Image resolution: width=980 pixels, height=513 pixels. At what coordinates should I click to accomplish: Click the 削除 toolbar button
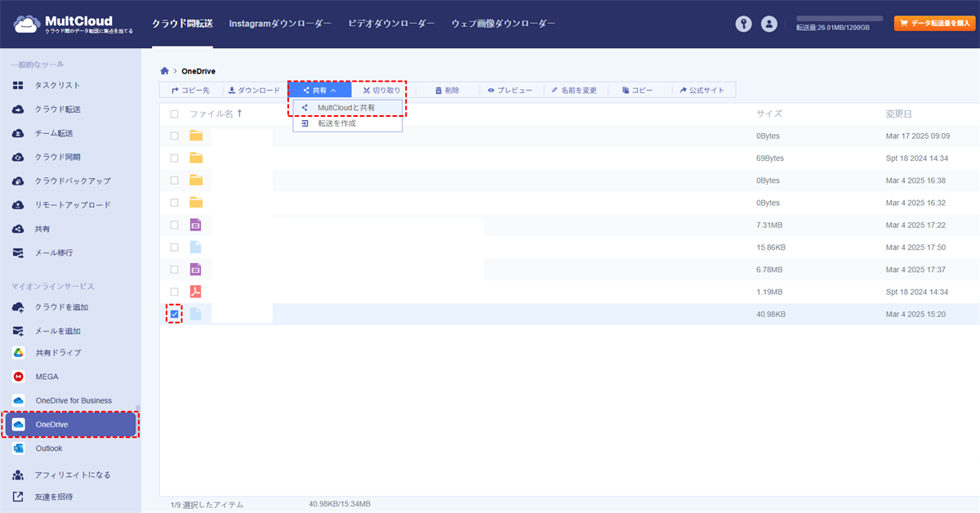447,90
